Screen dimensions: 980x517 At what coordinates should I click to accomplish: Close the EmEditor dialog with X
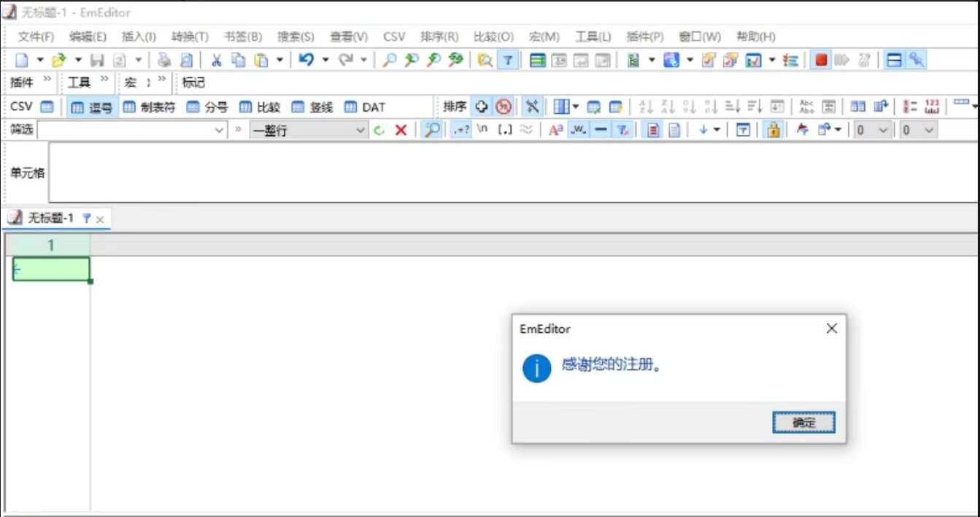coord(831,329)
